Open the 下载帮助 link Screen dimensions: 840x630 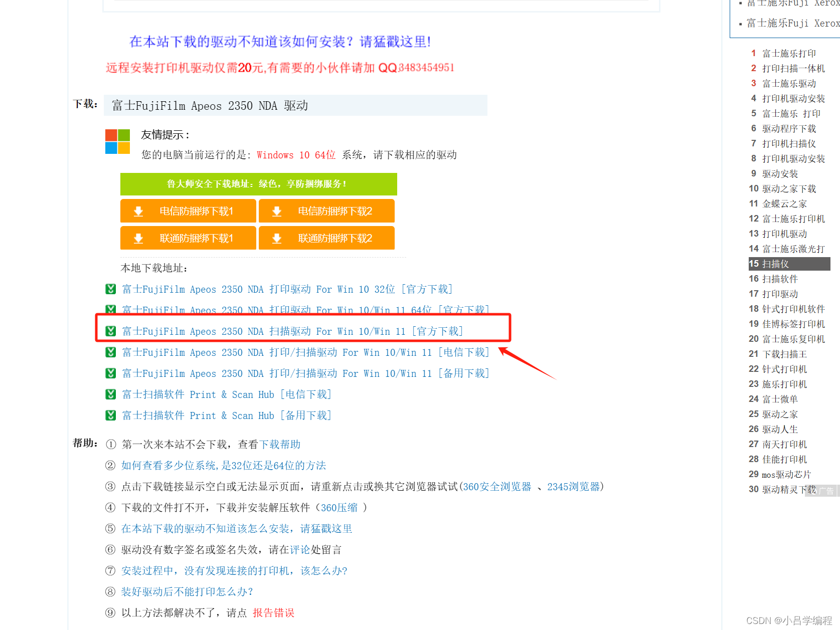point(280,445)
